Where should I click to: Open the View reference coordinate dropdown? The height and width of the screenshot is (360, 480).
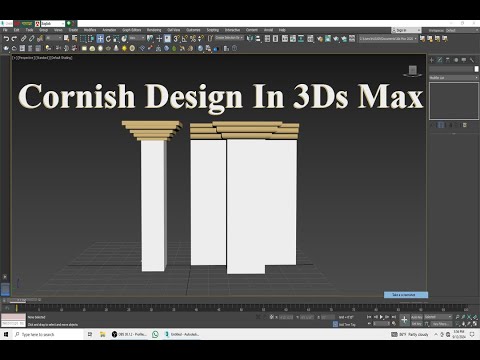(x=137, y=39)
